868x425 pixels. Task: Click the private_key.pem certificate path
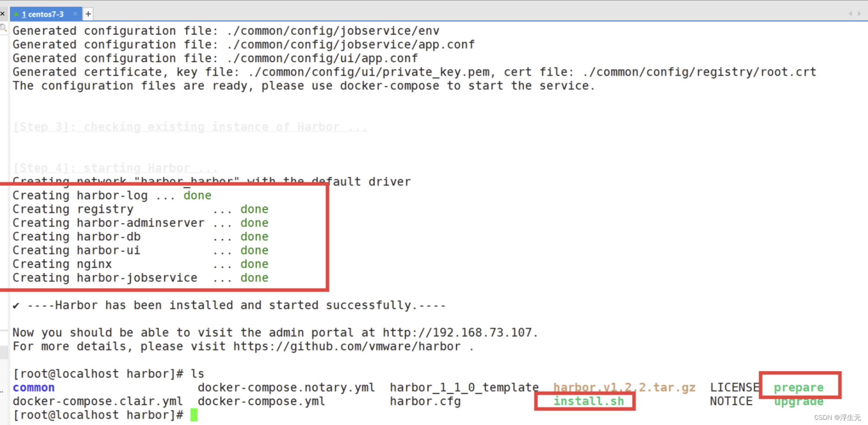pyautogui.click(x=369, y=72)
